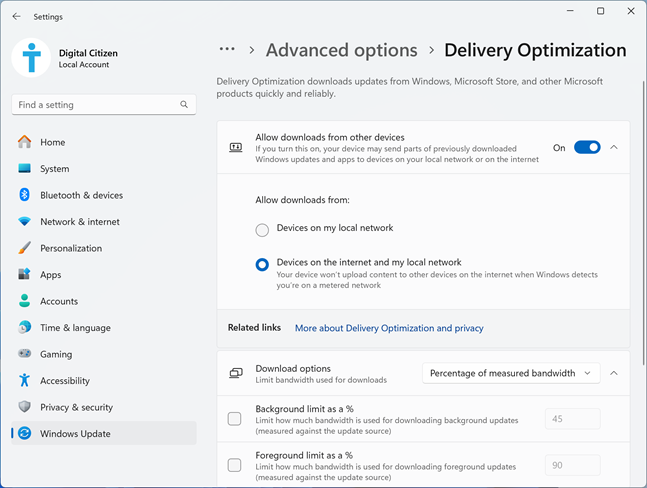Open Time & language settings

point(104,327)
